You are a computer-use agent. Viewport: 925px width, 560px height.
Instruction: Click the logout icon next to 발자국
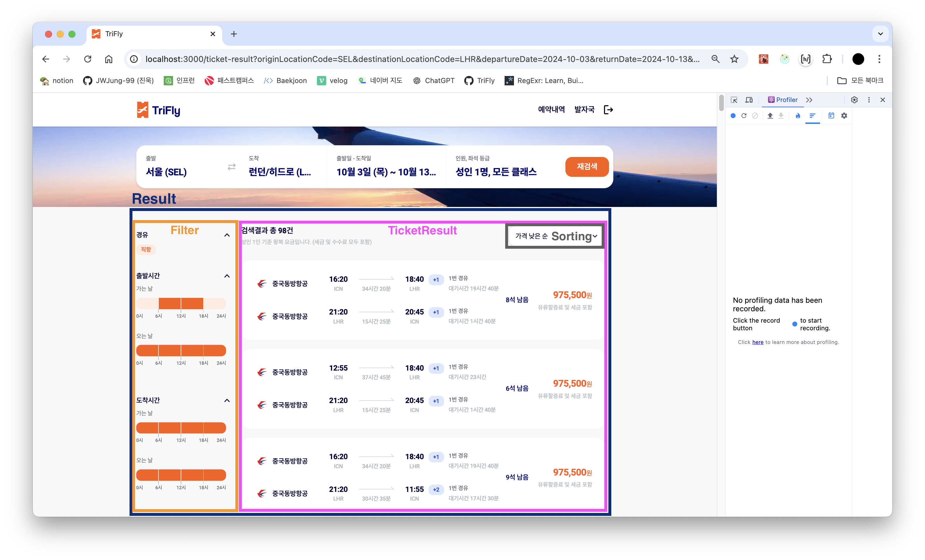click(x=608, y=110)
